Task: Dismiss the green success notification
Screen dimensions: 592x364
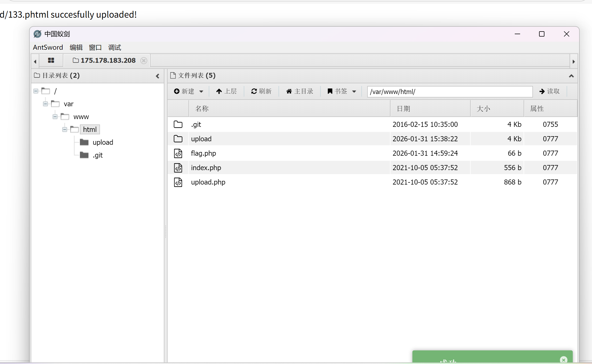Action: (x=563, y=360)
